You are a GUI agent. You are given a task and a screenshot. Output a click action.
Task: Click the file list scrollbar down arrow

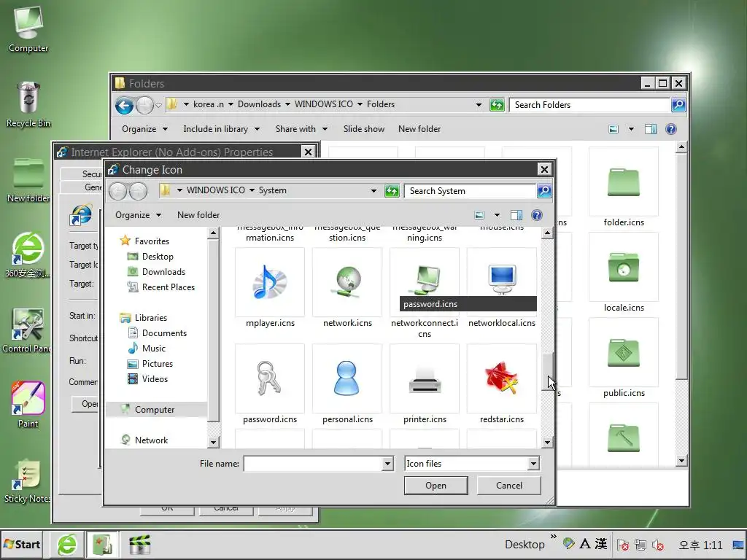(x=547, y=443)
